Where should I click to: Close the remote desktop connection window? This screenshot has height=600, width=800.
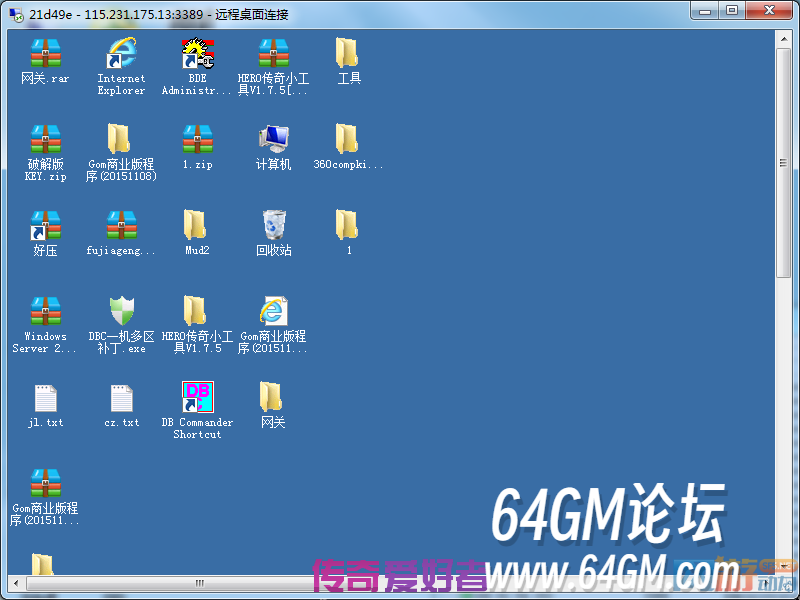click(769, 11)
